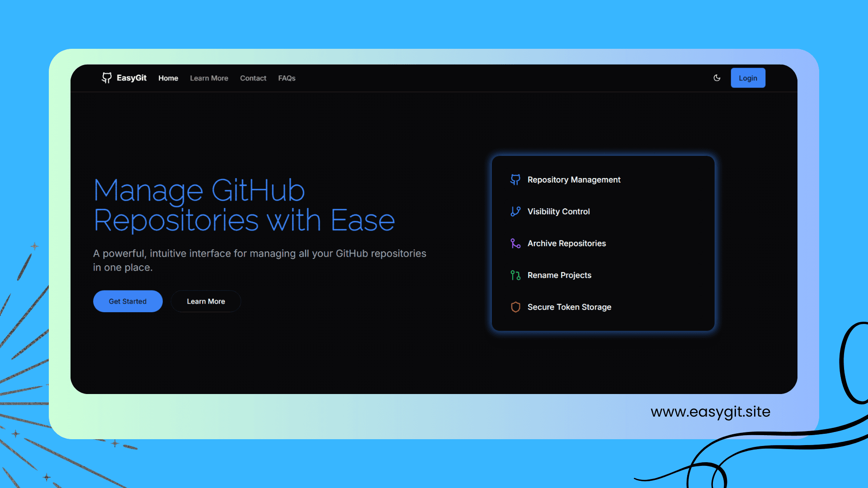868x488 pixels.
Task: Open the Contact nav link
Action: (x=253, y=78)
